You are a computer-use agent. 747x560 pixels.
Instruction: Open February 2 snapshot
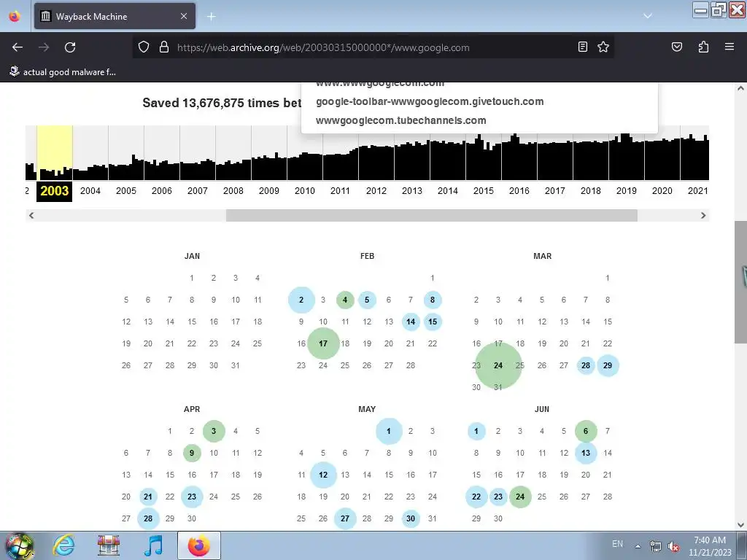coord(301,300)
